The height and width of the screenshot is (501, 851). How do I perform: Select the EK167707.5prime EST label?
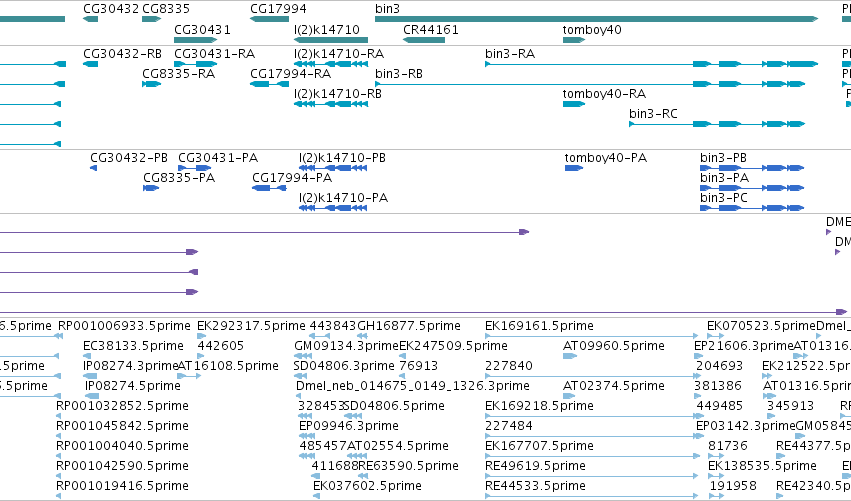coord(539,446)
